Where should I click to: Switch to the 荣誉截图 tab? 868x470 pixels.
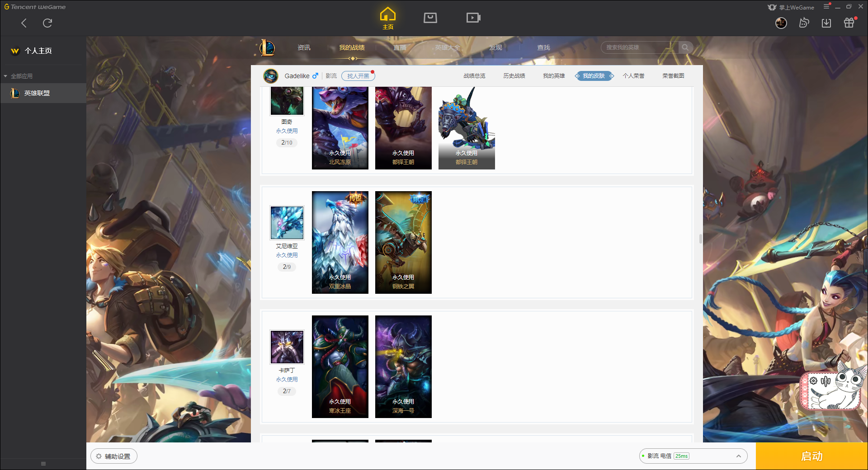673,76
